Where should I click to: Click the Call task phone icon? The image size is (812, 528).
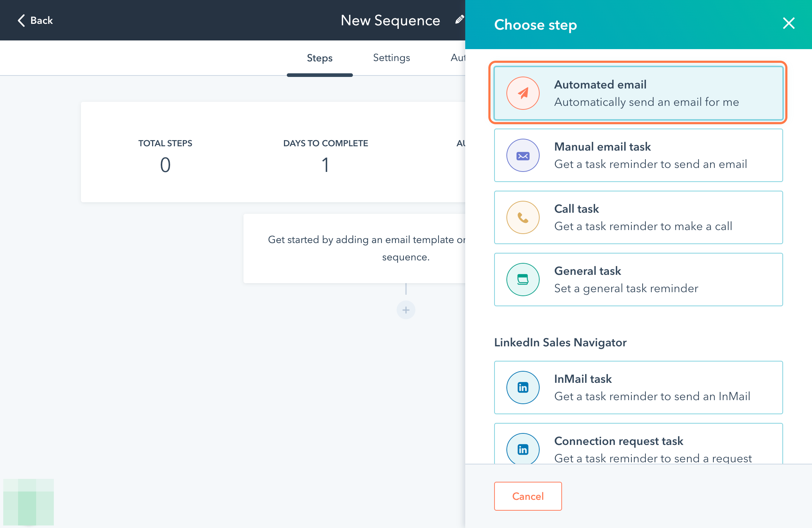[523, 218]
